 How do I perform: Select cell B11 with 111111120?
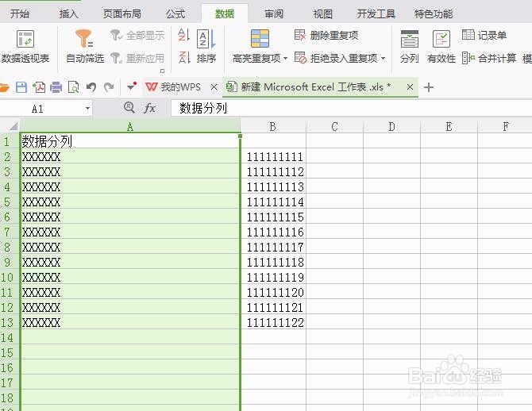(273, 292)
